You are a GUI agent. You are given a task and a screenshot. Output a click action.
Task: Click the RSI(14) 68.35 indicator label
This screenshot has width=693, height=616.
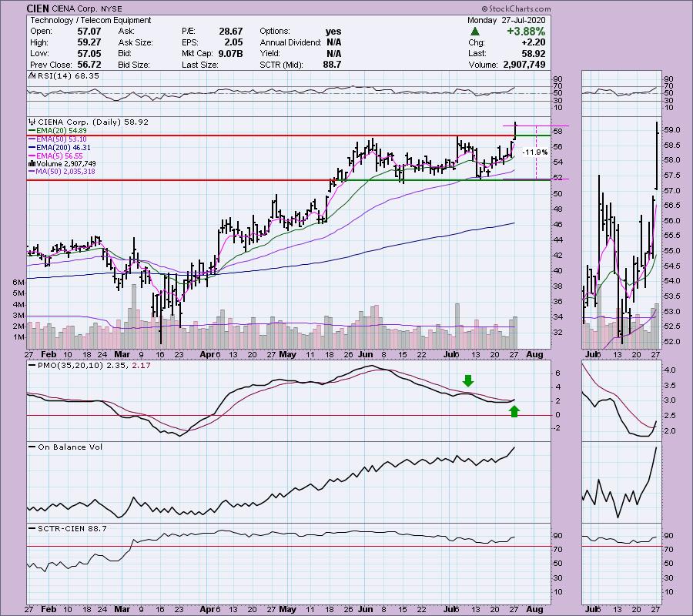pyautogui.click(x=68, y=76)
